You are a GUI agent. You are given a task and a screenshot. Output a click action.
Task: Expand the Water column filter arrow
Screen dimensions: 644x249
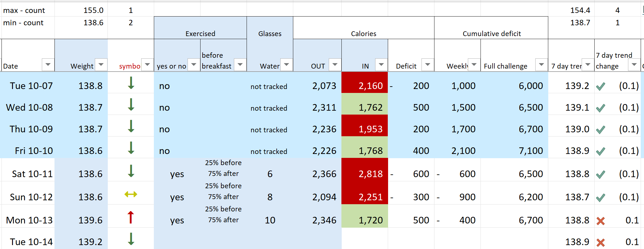pyautogui.click(x=287, y=64)
